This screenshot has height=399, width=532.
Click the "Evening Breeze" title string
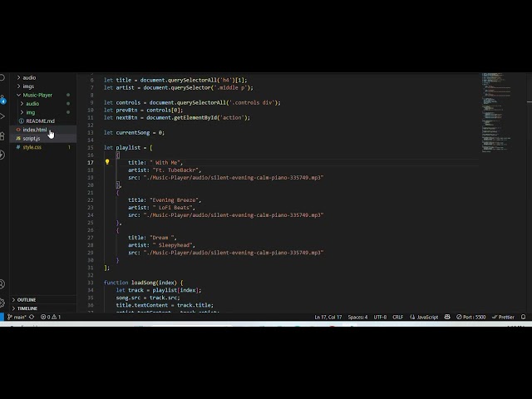point(175,200)
